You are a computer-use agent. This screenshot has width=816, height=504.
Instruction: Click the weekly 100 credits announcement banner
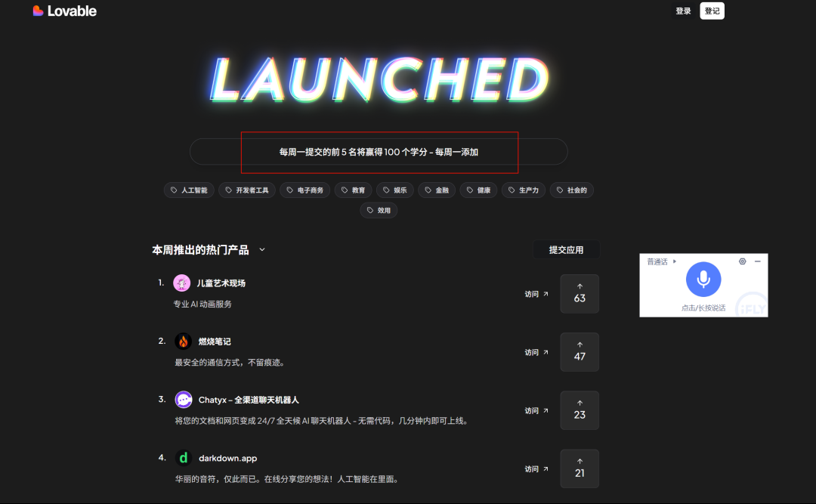379,152
